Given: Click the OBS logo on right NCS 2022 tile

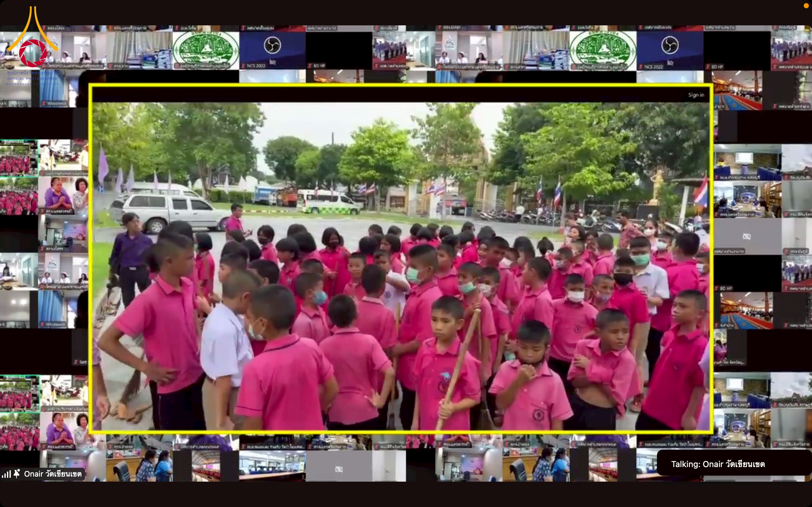Looking at the screenshot, I should 670,45.
